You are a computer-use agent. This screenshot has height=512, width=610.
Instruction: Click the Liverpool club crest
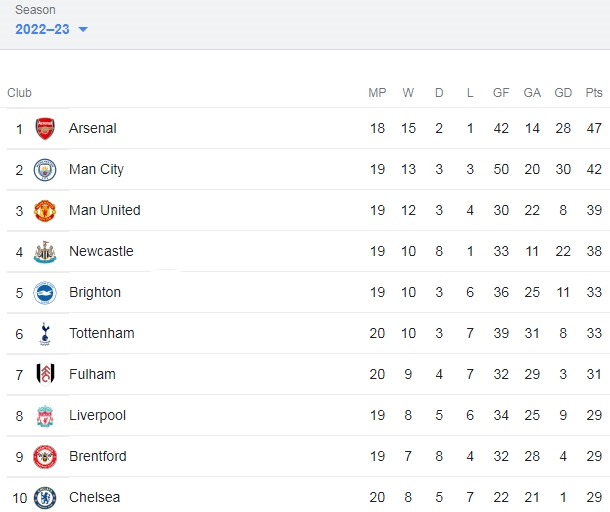45,416
